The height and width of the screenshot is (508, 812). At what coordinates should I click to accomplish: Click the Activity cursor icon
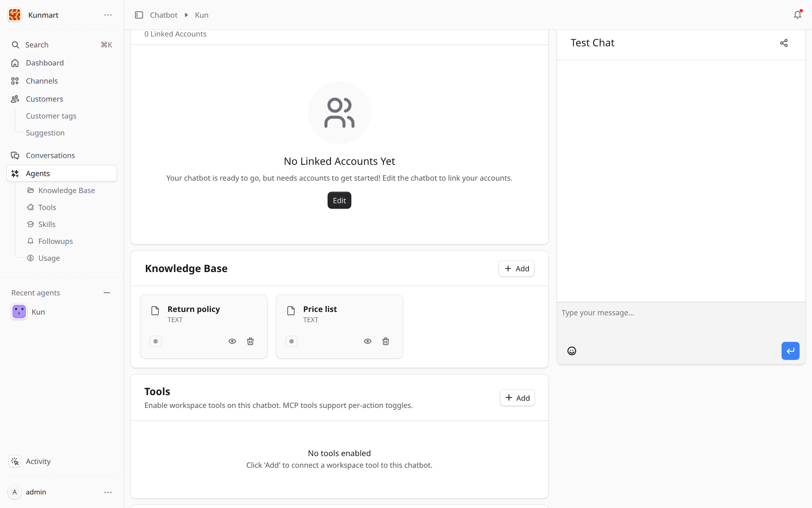(x=15, y=461)
